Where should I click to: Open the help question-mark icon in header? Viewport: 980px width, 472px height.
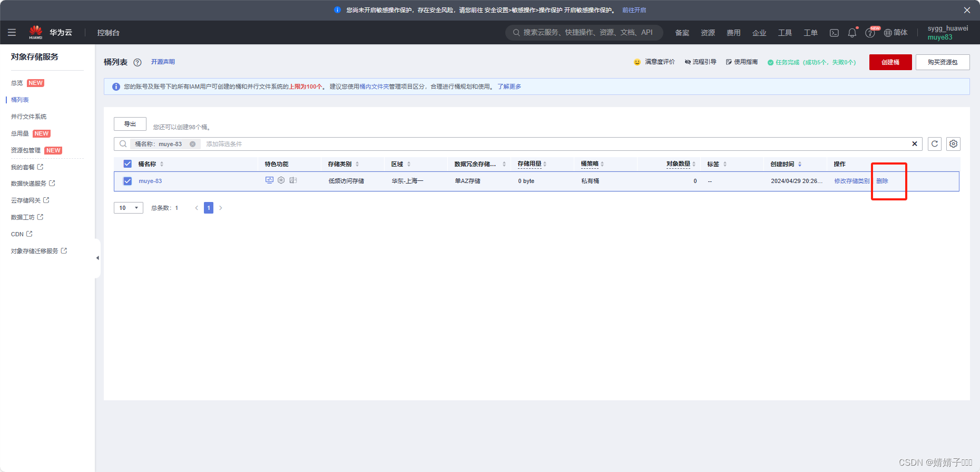(x=870, y=33)
